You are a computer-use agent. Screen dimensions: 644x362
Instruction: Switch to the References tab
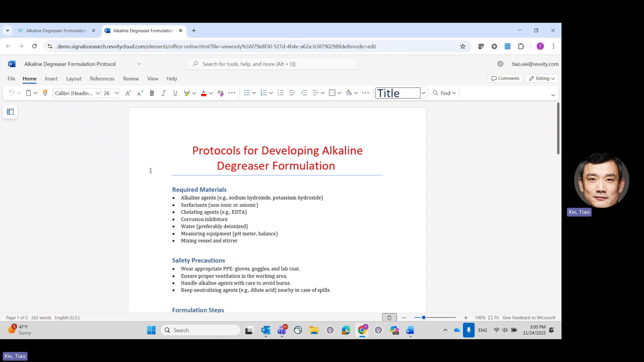coord(102,79)
